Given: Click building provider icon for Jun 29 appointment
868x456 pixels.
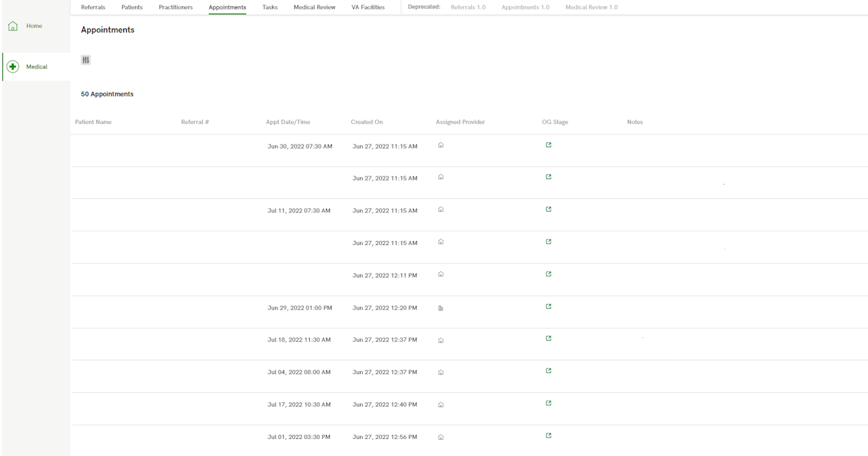Looking at the screenshot, I should (441, 308).
